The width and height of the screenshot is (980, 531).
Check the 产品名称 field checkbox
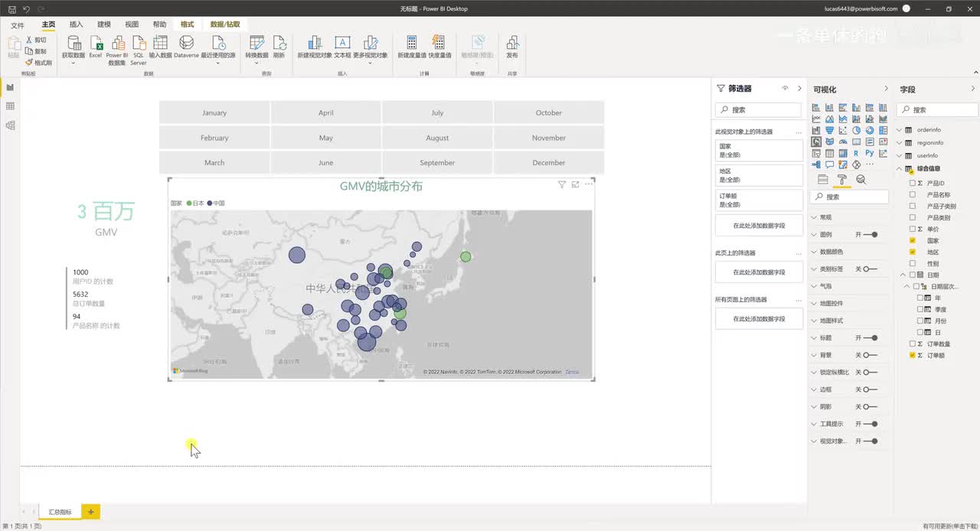pyautogui.click(x=912, y=195)
